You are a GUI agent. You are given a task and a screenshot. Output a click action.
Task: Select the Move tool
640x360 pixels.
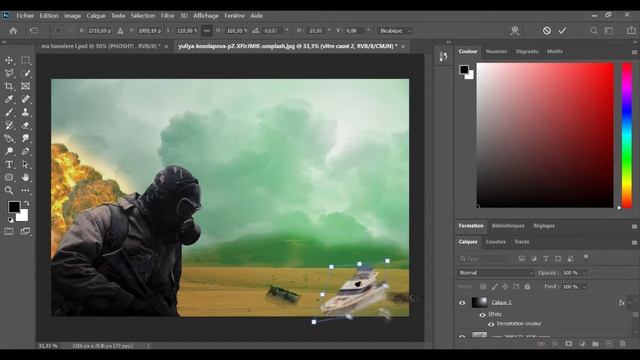pyautogui.click(x=9, y=60)
